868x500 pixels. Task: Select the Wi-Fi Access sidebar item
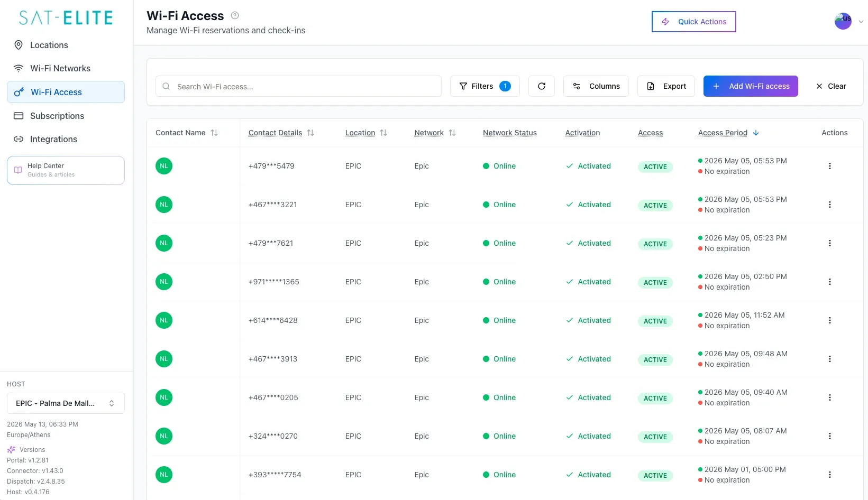pyautogui.click(x=66, y=92)
